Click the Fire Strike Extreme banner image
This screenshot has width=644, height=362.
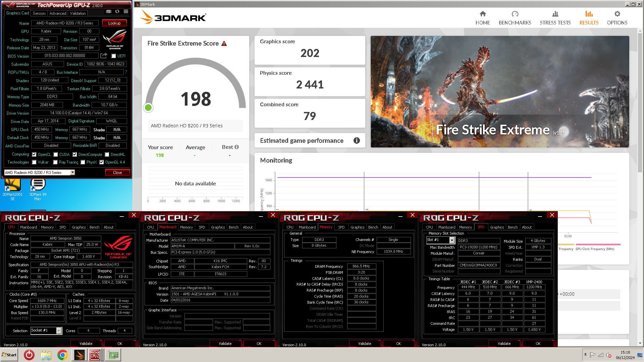[500, 92]
